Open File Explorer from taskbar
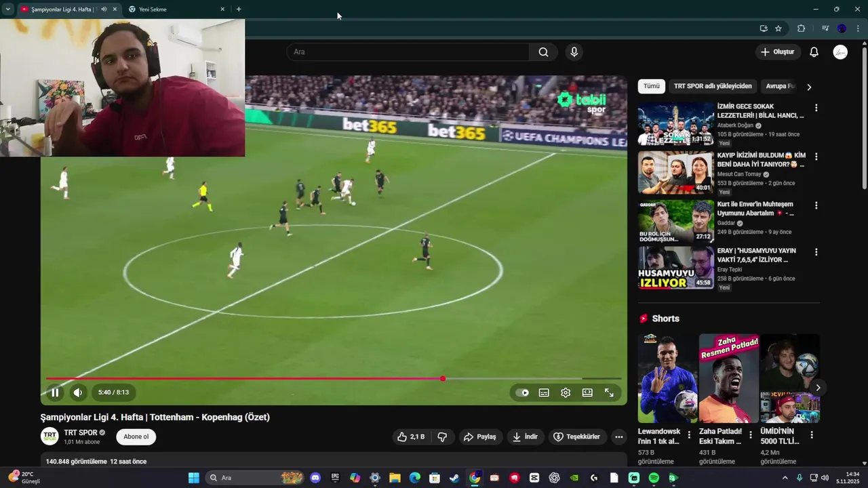The height and width of the screenshot is (488, 868). pos(395,478)
